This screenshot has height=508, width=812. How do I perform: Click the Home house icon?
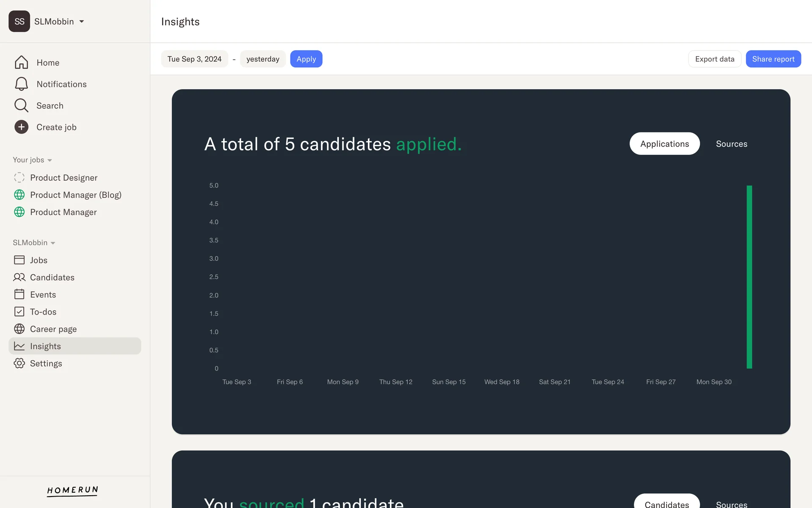click(21, 62)
